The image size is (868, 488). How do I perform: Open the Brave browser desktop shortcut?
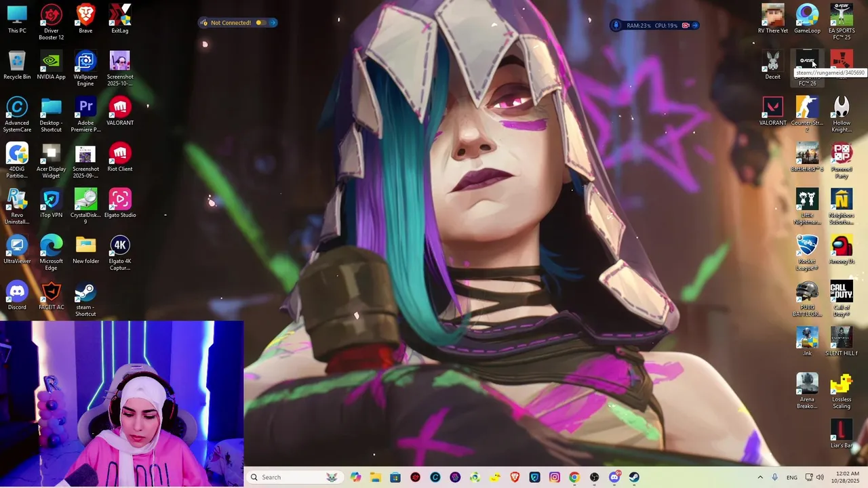click(85, 19)
